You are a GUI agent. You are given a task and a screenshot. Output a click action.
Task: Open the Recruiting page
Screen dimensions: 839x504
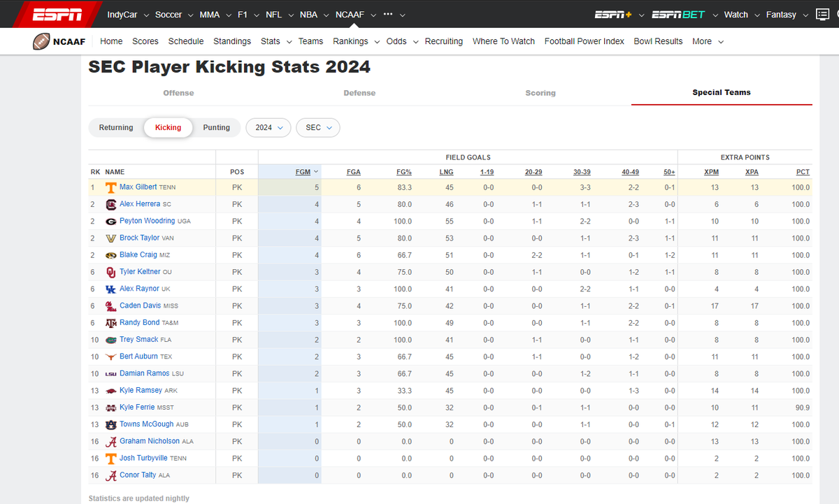pyautogui.click(x=444, y=41)
